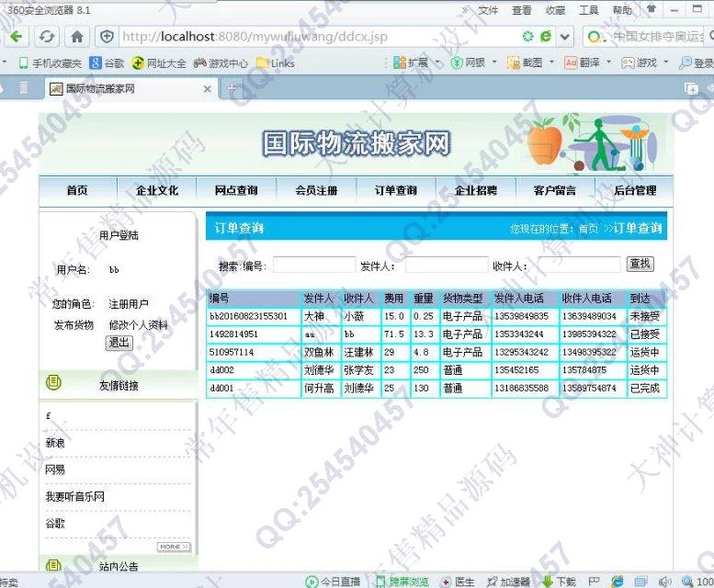This screenshot has height=588, width=714.
Task: Open the 游戏中心 bookmark
Action: point(221,63)
